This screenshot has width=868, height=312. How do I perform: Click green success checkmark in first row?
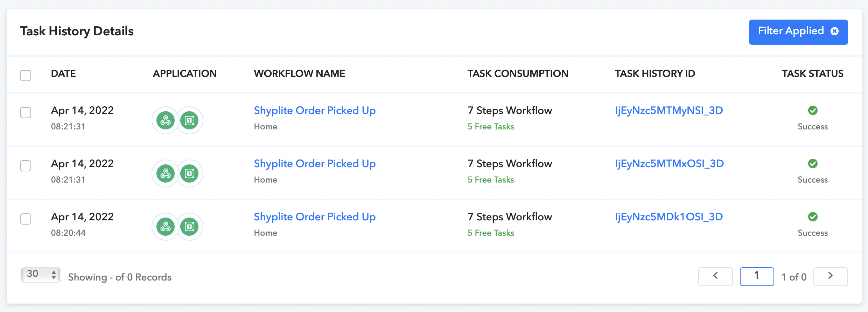813,111
